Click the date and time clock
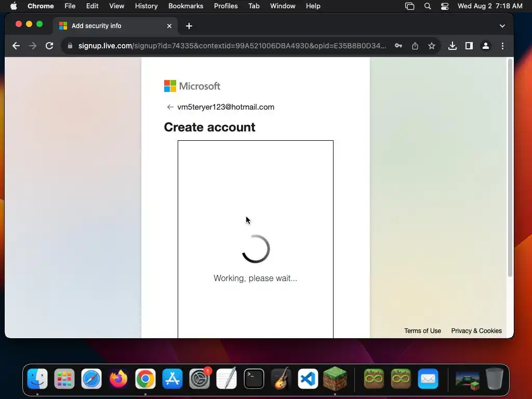The image size is (532, 399). 490,6
